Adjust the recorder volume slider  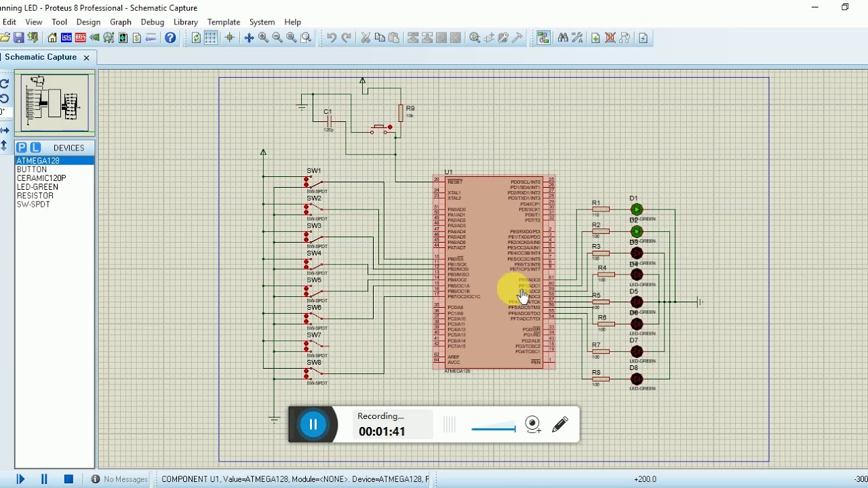494,428
